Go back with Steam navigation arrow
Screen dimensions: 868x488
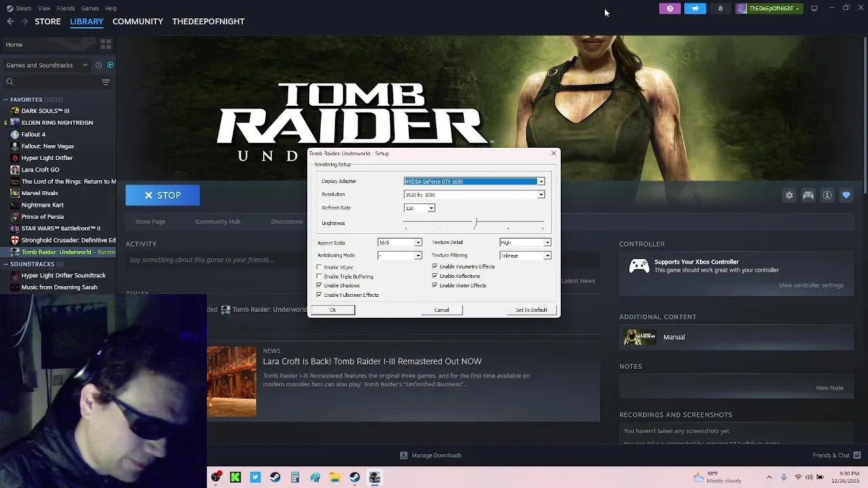(x=10, y=22)
